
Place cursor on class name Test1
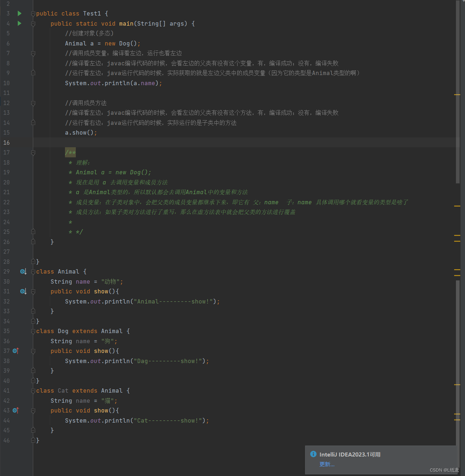(92, 13)
